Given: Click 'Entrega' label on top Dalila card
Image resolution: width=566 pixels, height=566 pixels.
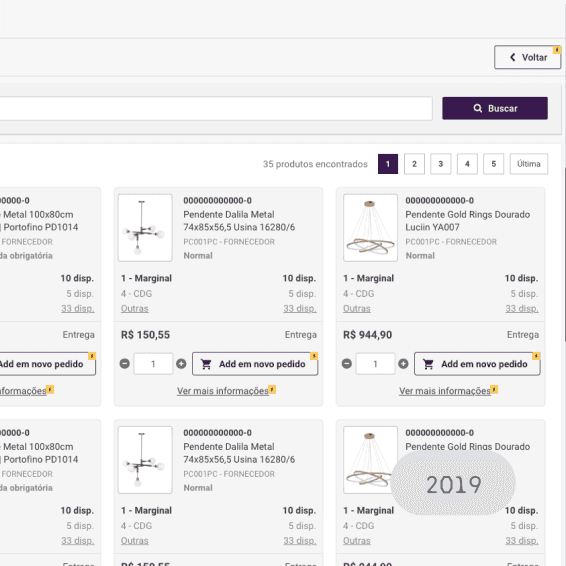Looking at the screenshot, I should (301, 335).
